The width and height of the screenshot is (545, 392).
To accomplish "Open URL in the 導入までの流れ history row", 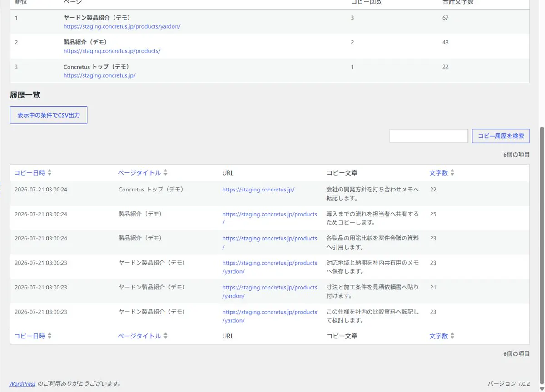I will [270, 218].
